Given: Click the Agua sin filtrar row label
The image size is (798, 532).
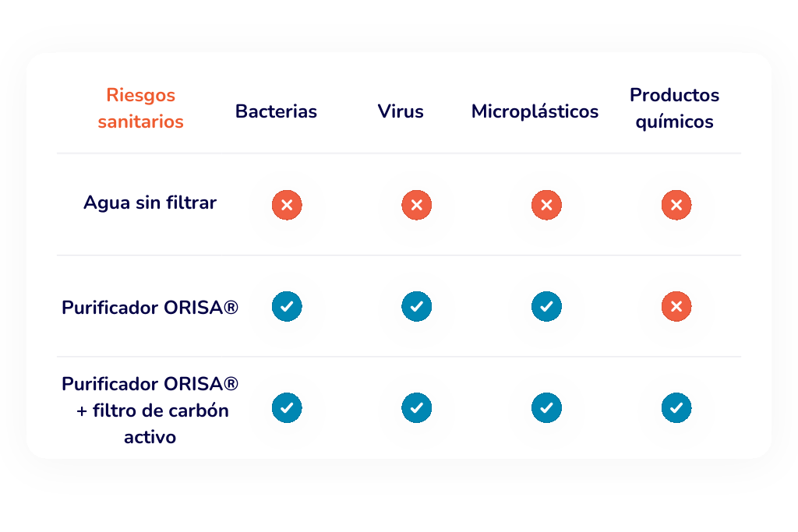Looking at the screenshot, I should coord(150,203).
